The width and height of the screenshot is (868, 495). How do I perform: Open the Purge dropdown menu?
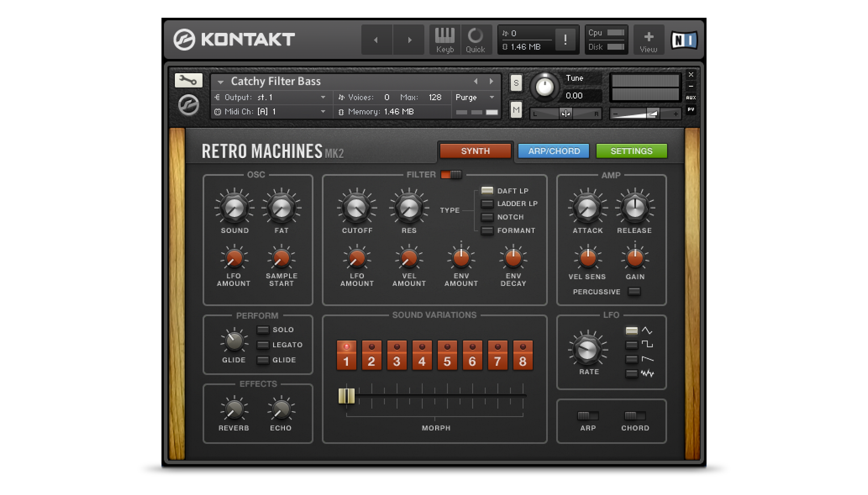coord(491,98)
